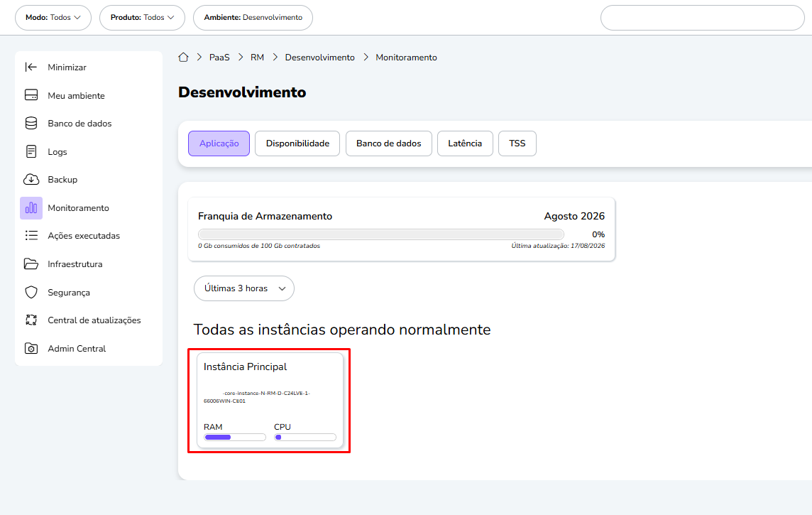Open Admin Central in the sidebar

coord(77,348)
